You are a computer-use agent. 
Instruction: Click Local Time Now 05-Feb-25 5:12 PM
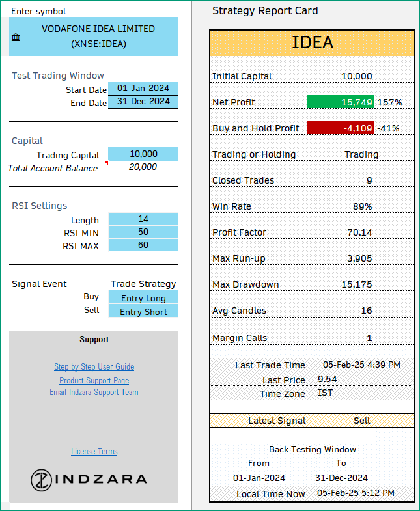[x=356, y=493]
